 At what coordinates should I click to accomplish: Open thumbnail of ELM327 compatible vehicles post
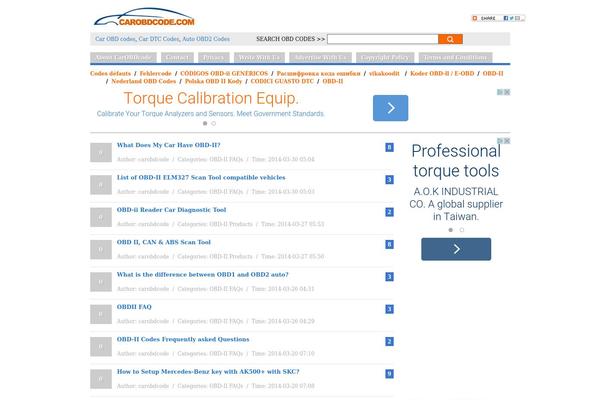pos(101,185)
